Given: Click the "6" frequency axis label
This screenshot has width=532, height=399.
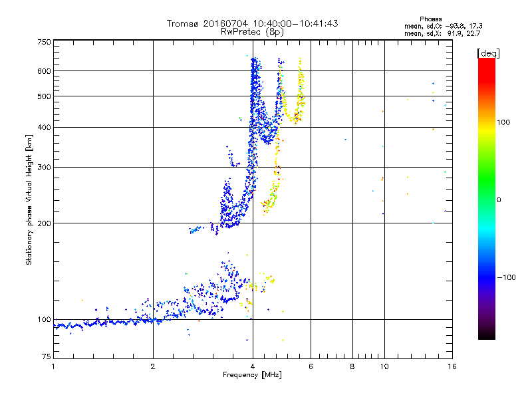Looking at the screenshot, I should pyautogui.click(x=311, y=366).
